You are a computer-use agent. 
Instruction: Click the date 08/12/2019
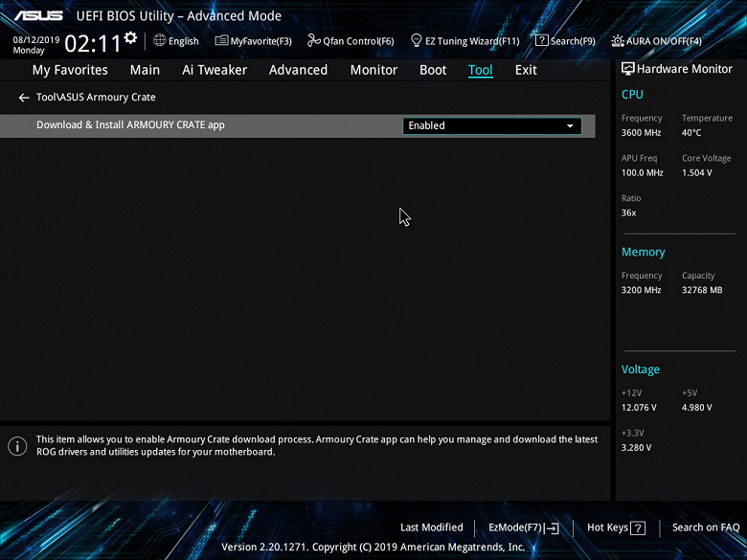click(36, 40)
